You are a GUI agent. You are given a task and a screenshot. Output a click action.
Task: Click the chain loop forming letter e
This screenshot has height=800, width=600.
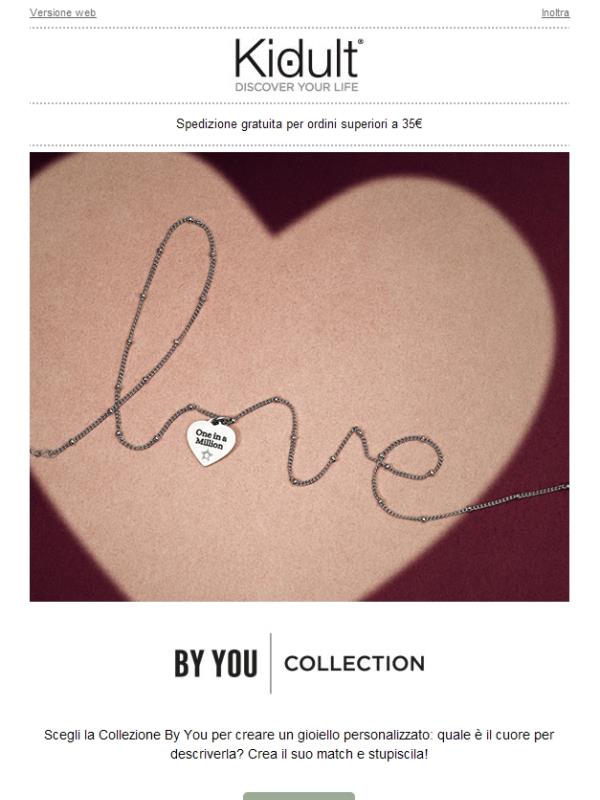408,472
